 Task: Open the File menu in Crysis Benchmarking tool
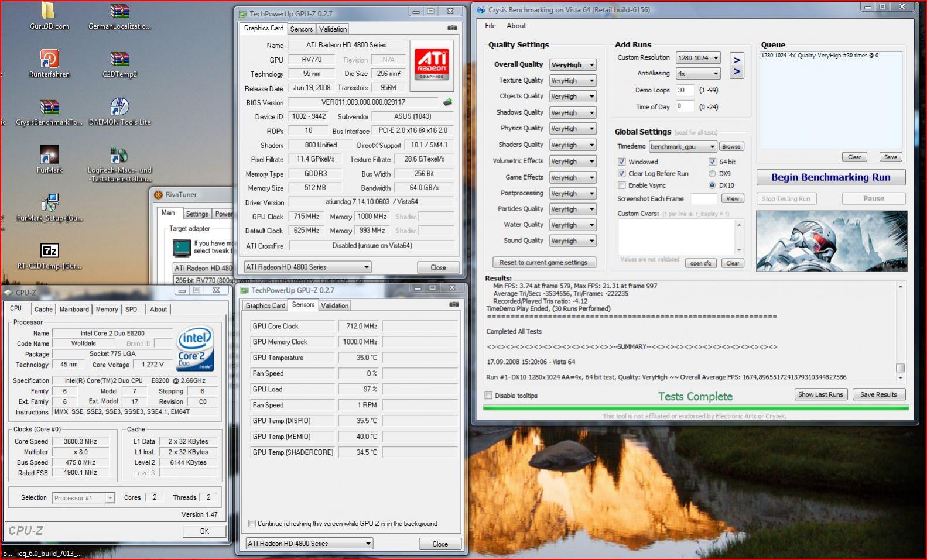click(490, 26)
